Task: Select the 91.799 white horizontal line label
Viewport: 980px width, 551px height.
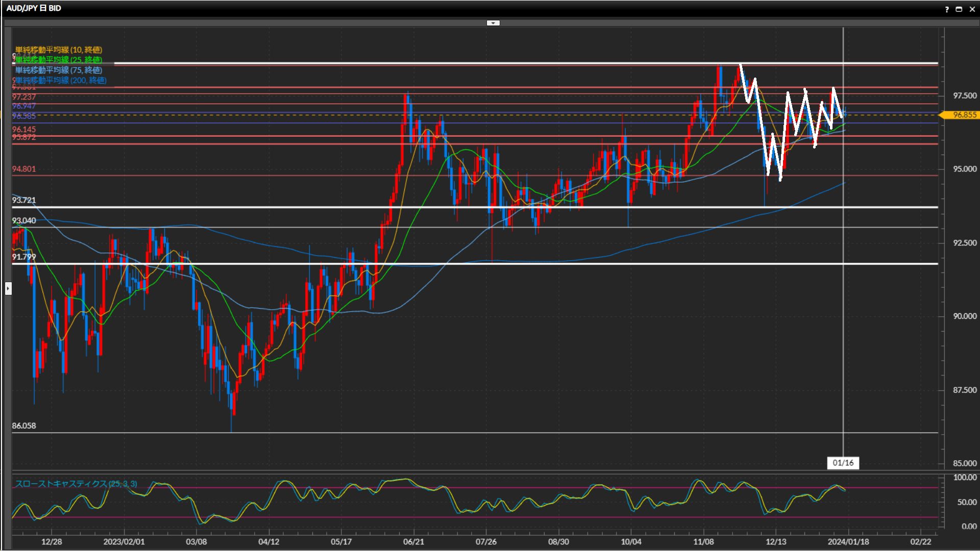Action: (24, 257)
